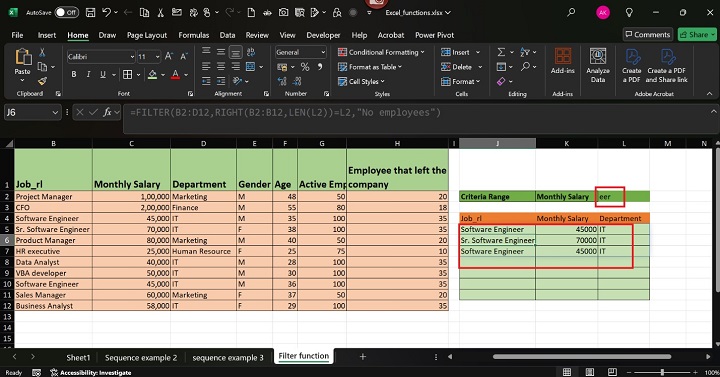The height and width of the screenshot is (377, 720).
Task: Expand the Calibri font name dropdown
Action: tap(132, 56)
